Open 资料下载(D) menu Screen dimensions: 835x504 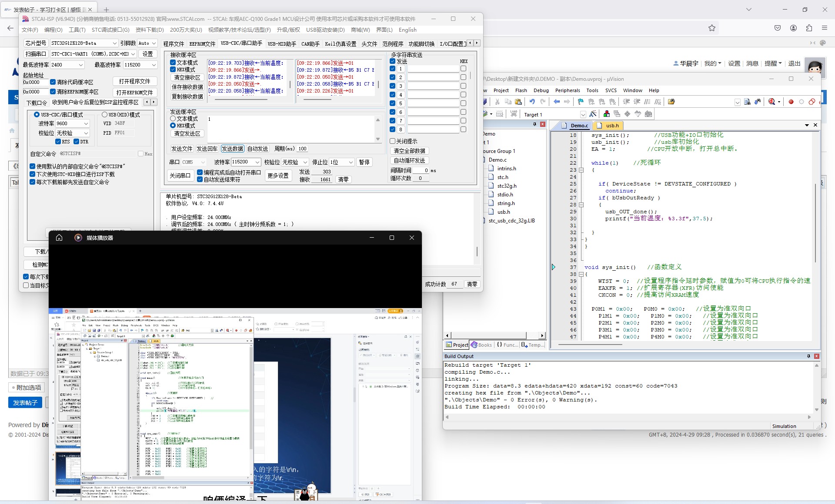150,30
